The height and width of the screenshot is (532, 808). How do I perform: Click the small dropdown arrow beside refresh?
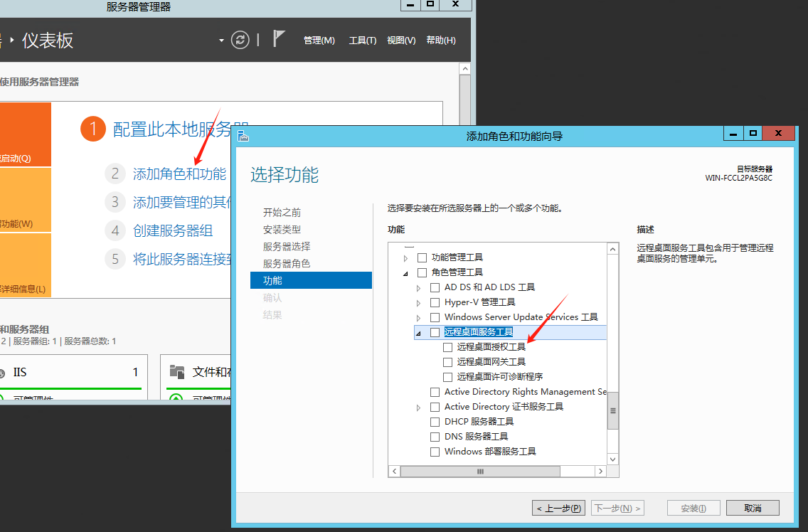pyautogui.click(x=222, y=41)
